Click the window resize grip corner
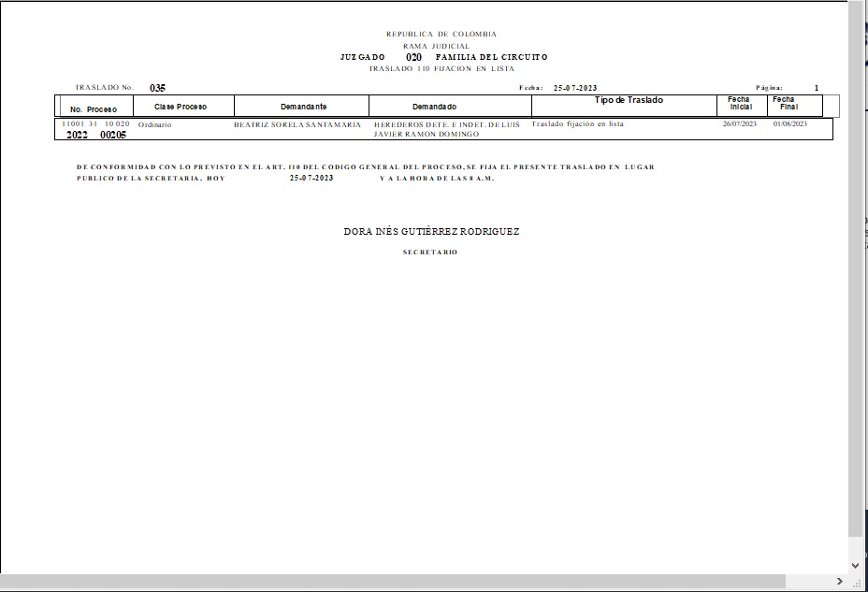The image size is (868, 592). point(857,583)
